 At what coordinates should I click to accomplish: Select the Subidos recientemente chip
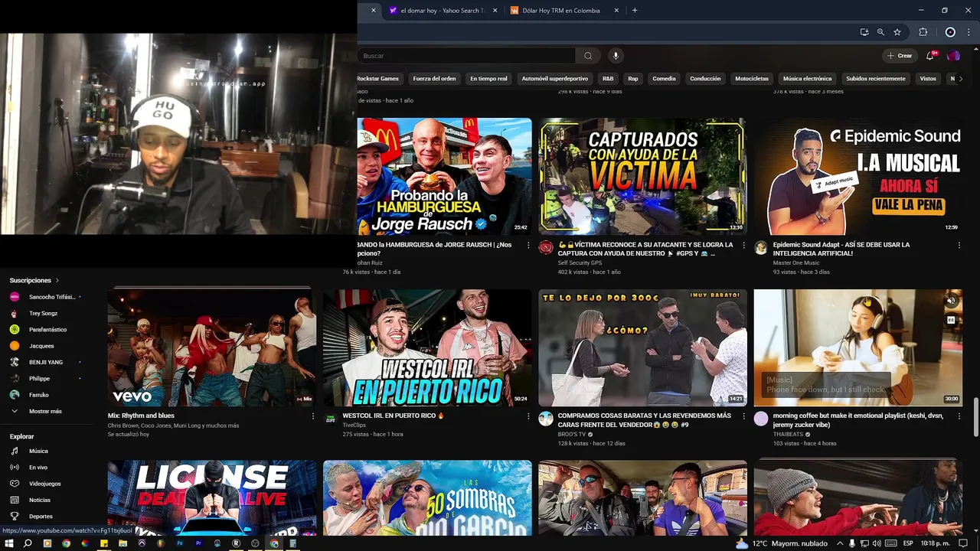876,79
